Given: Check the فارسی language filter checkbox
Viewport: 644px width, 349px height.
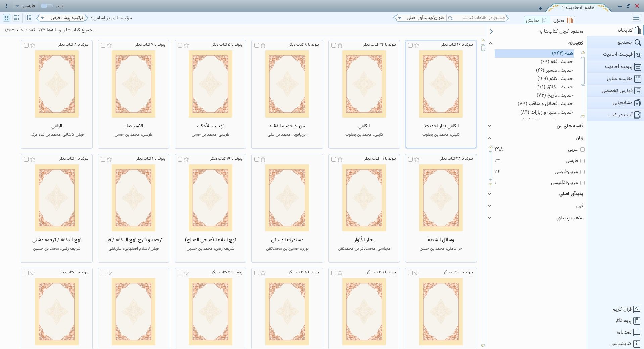Looking at the screenshot, I should coord(582,161).
